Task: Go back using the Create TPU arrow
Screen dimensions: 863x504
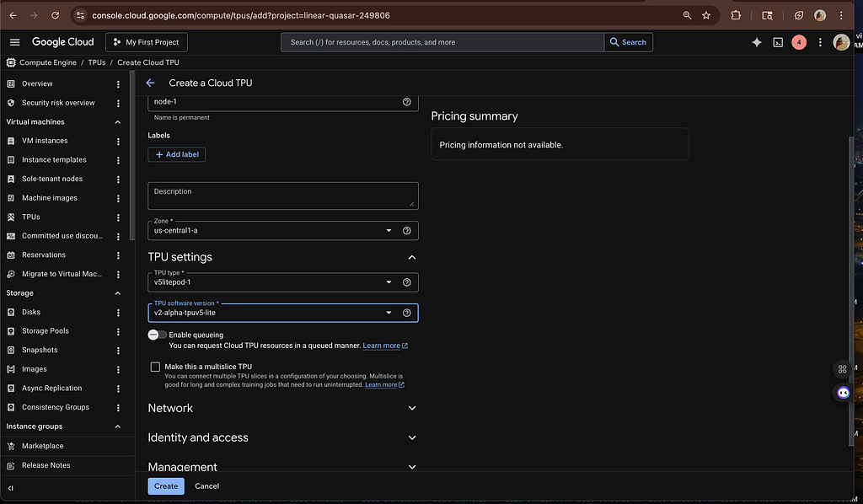Action: [x=150, y=83]
